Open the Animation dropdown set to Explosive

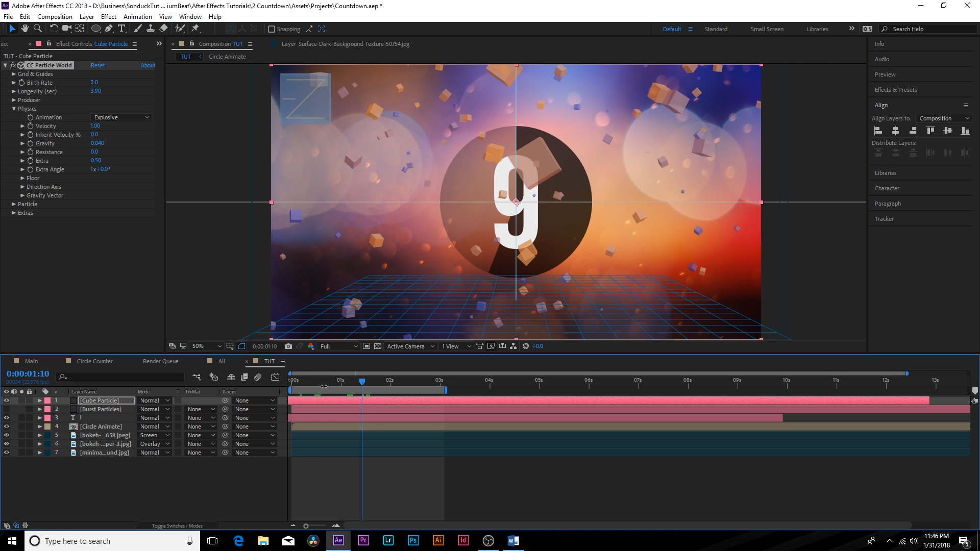coord(120,117)
